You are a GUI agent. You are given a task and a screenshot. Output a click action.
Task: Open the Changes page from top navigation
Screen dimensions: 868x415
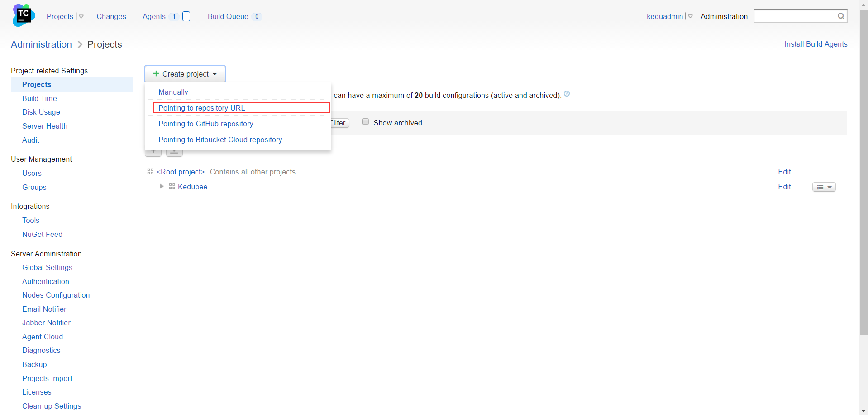tap(111, 16)
